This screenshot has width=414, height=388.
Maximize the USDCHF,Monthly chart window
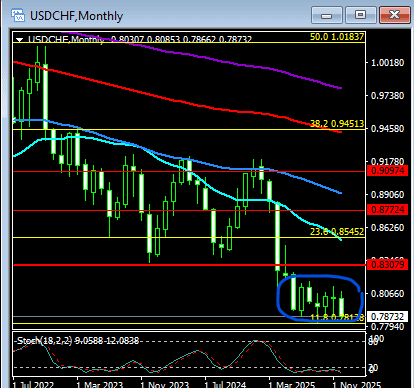coord(360,15)
